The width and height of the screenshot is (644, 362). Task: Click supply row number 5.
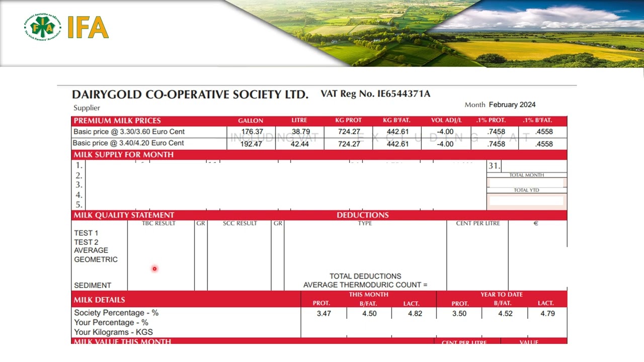(x=79, y=205)
